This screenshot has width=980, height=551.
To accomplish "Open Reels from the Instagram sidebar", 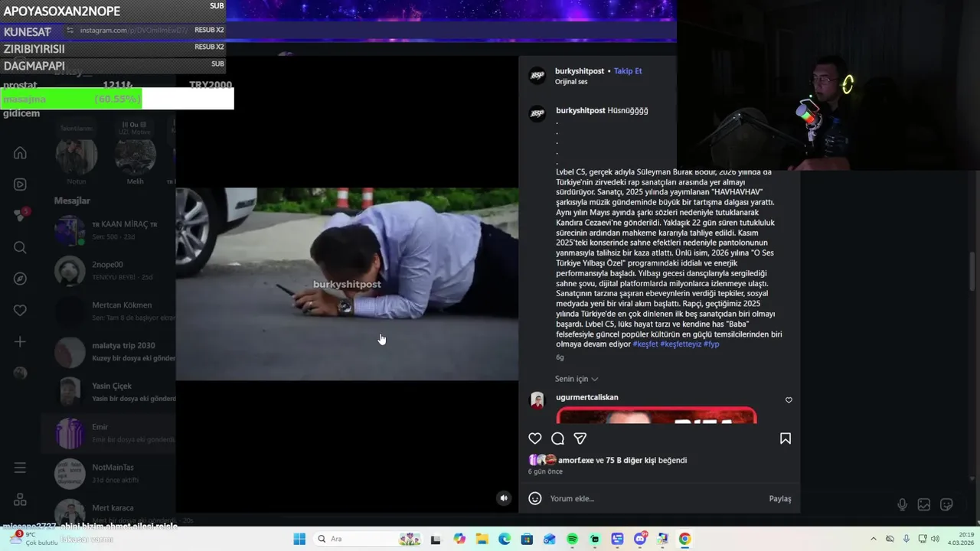I will click(20, 184).
